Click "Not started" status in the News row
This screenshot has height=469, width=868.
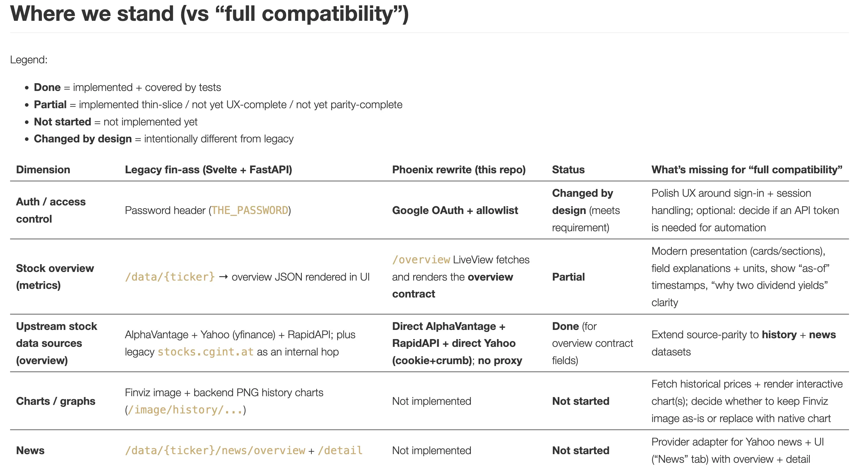(x=580, y=451)
